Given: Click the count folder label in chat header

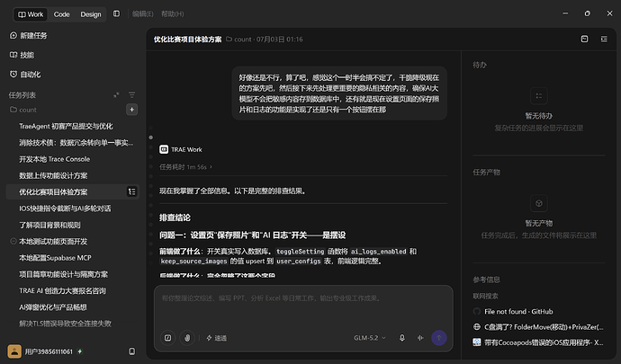Looking at the screenshot, I should pyautogui.click(x=238, y=40).
